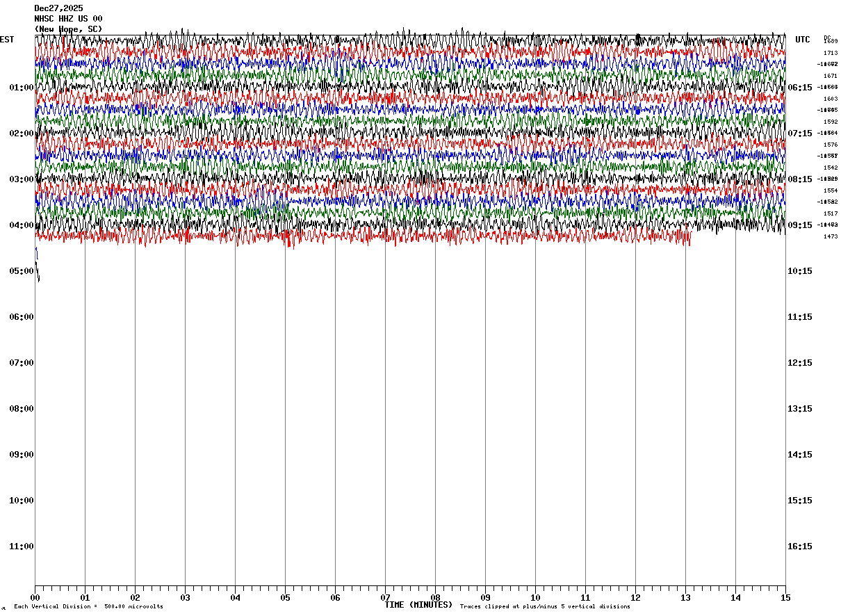The image size is (841, 616).
Task: Click the DC offset value 1473
Action: pyautogui.click(x=831, y=236)
